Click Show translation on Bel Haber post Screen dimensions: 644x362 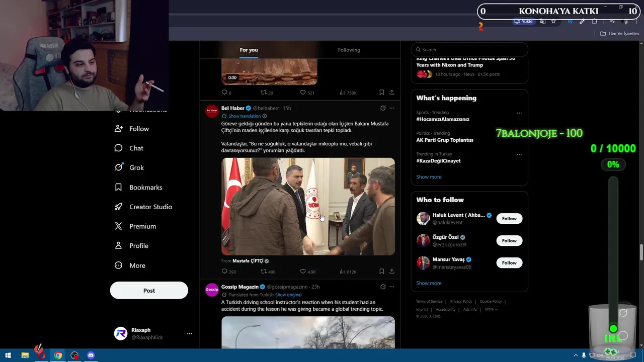245,116
